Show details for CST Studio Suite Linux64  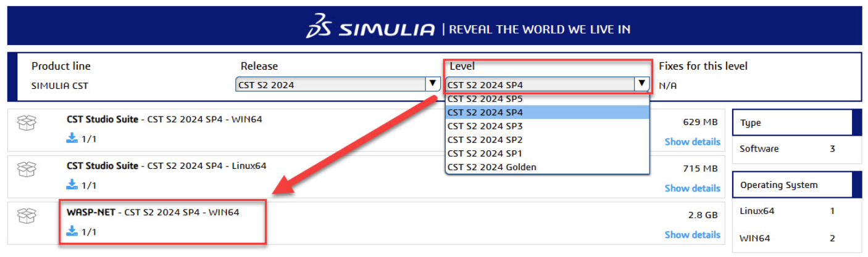(692, 188)
